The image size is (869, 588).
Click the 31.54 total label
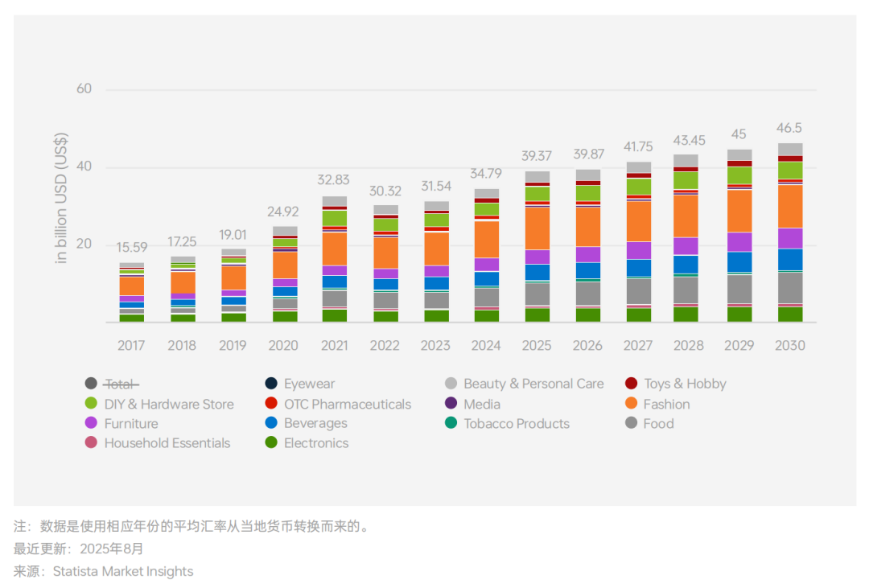[x=436, y=186]
